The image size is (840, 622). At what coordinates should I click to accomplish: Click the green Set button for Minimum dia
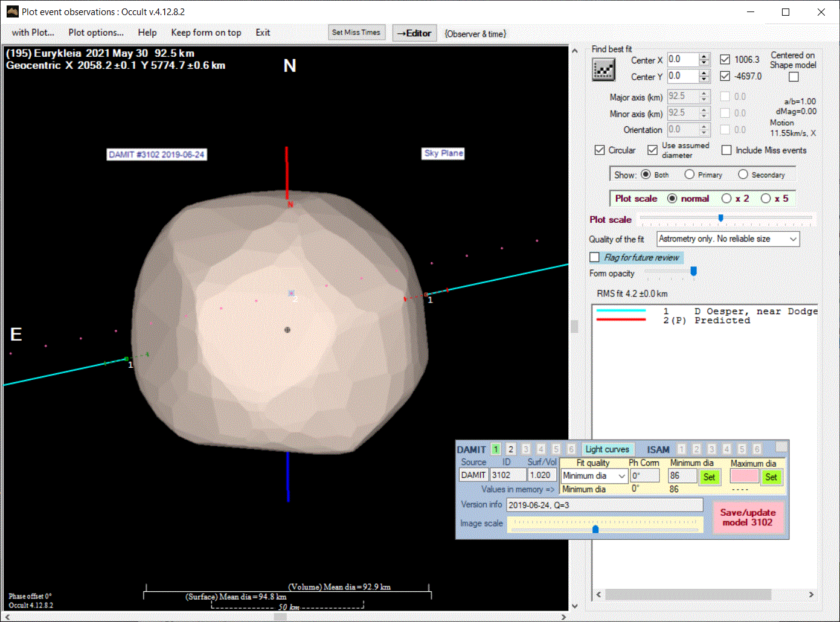click(709, 477)
